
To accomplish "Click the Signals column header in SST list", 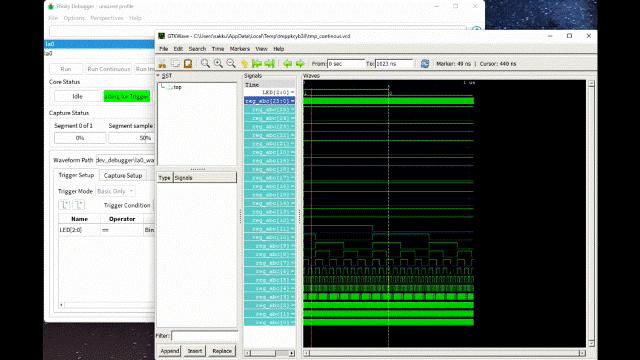I will (205, 178).
